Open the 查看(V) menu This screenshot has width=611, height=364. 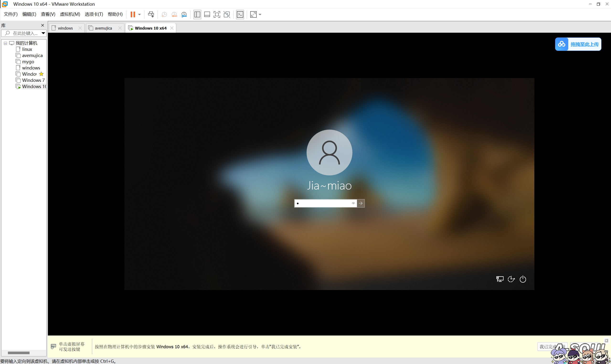click(x=48, y=14)
